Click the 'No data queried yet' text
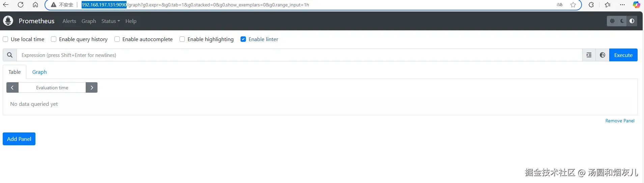 tap(34, 104)
